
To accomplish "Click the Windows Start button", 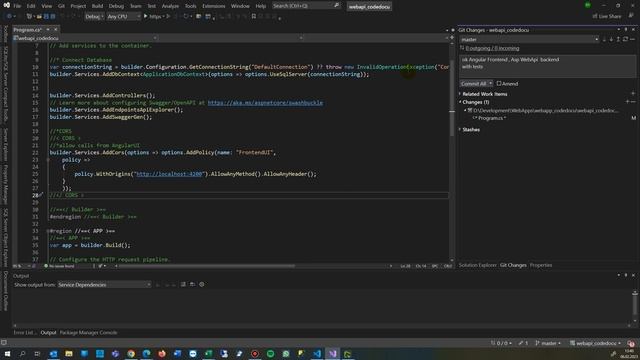I will pos(7,353).
